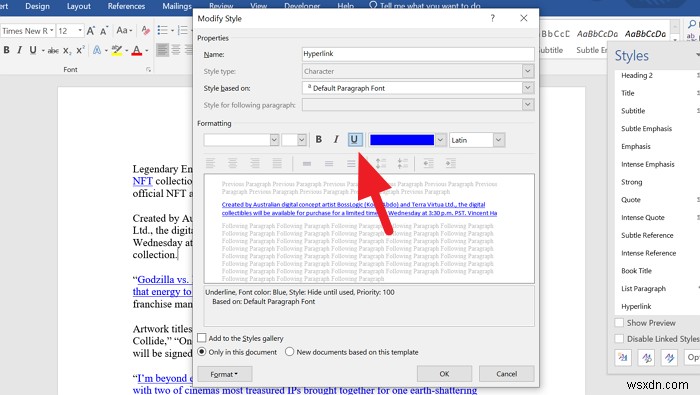Cancel the Modify Style dialog

click(x=506, y=374)
